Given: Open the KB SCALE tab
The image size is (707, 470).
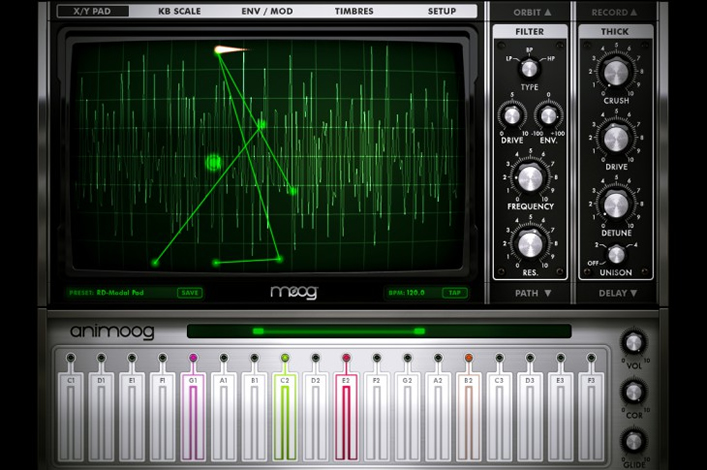Looking at the screenshot, I should (179, 11).
